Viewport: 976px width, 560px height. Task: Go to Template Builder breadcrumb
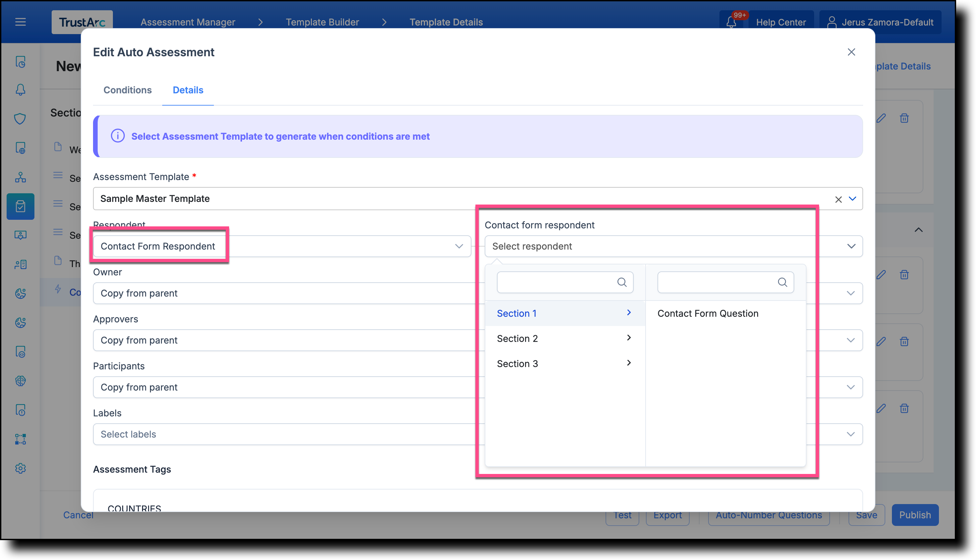[x=322, y=22]
